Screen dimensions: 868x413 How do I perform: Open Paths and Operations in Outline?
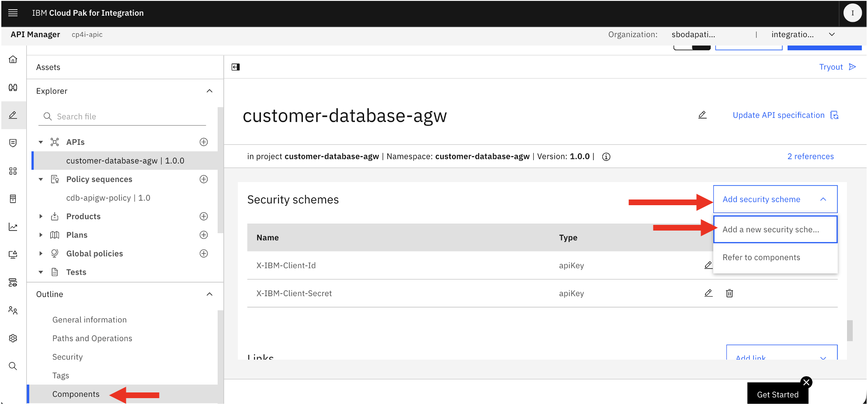(x=92, y=338)
